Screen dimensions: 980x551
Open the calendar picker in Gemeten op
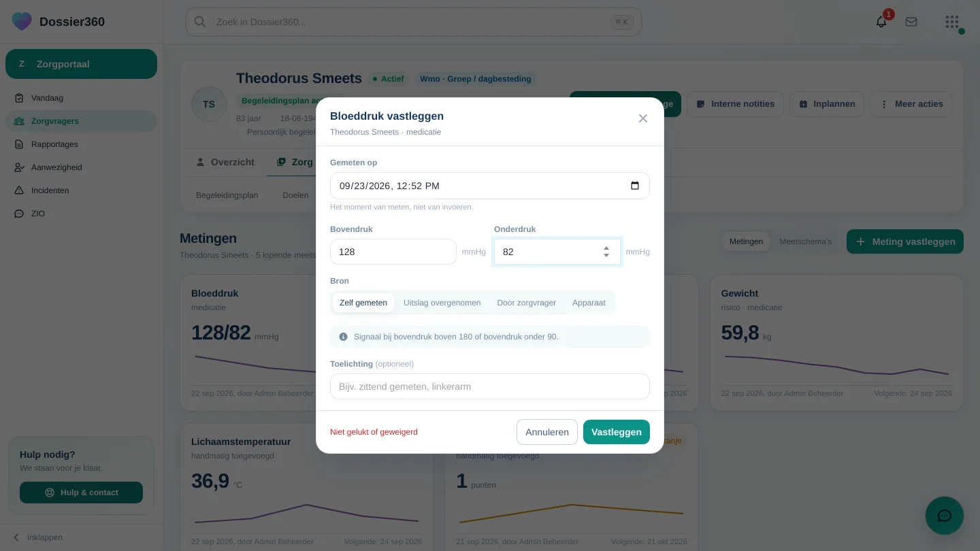[635, 186]
